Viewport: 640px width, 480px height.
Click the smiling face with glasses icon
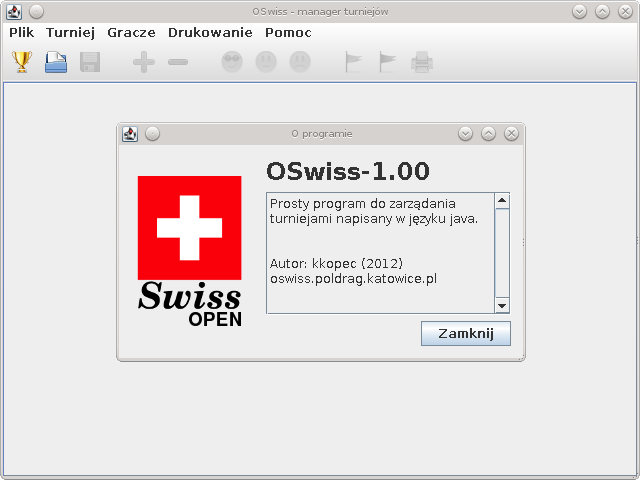232,62
